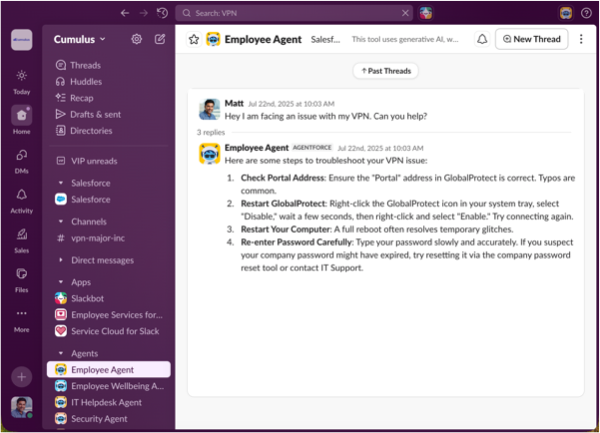
Task: Open Activity bell in the rail
Action: click(21, 201)
